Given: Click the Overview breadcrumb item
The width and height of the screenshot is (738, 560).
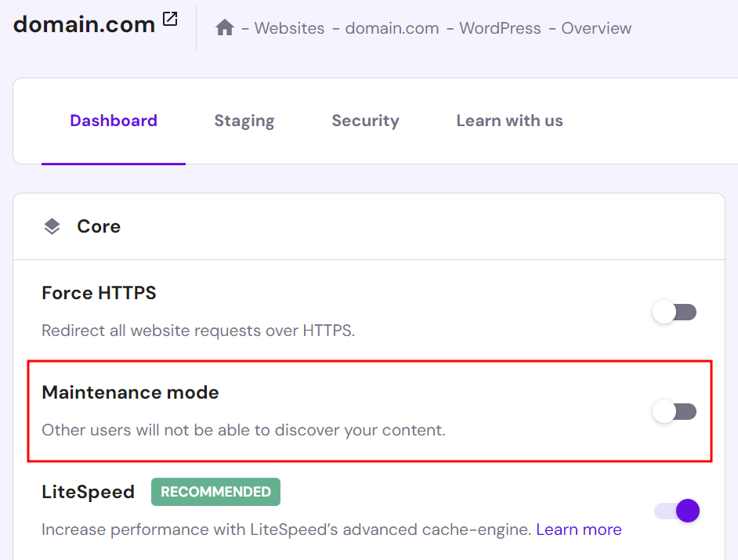Looking at the screenshot, I should 596,28.
